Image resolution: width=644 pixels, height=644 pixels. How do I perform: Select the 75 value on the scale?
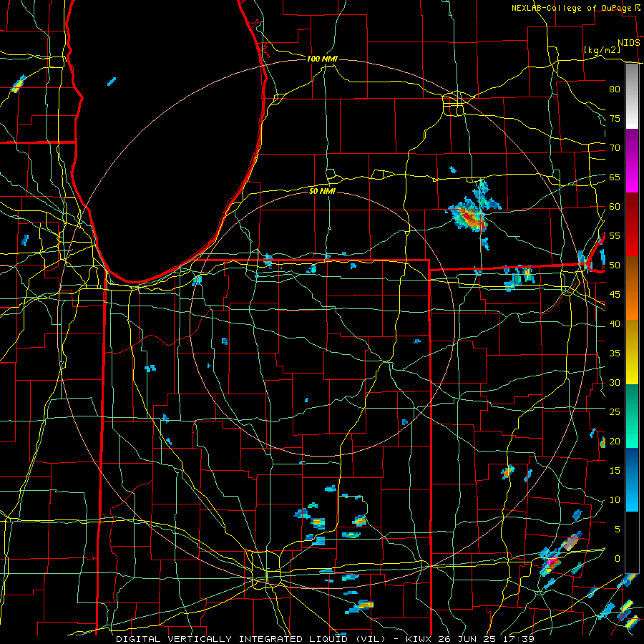pyautogui.click(x=615, y=119)
